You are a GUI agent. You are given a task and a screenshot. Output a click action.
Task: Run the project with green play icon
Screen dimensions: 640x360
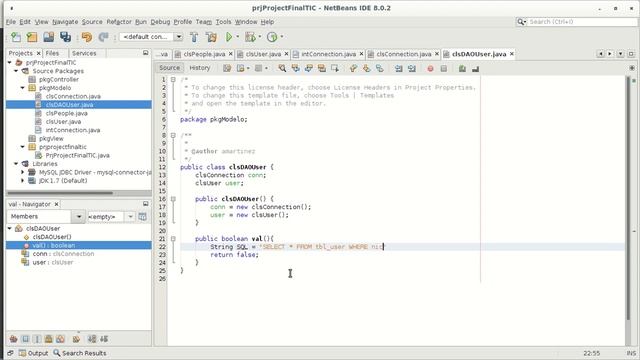229,37
